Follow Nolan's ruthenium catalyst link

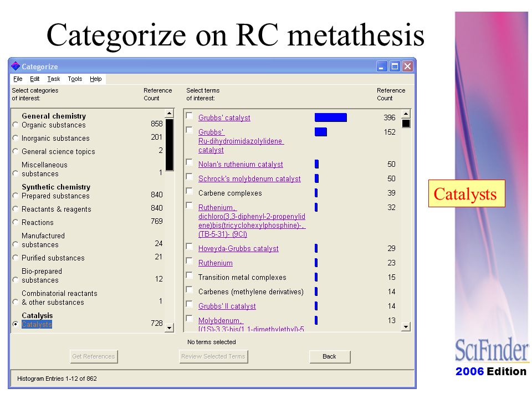(x=241, y=164)
